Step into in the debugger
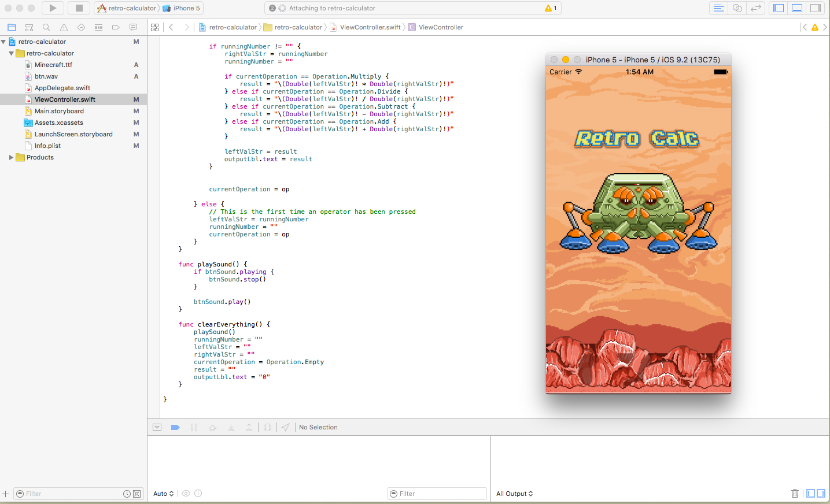This screenshot has height=504, width=830. click(x=231, y=427)
